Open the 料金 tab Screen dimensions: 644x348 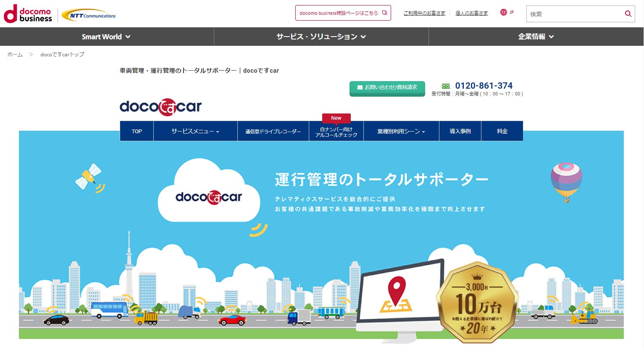(502, 131)
